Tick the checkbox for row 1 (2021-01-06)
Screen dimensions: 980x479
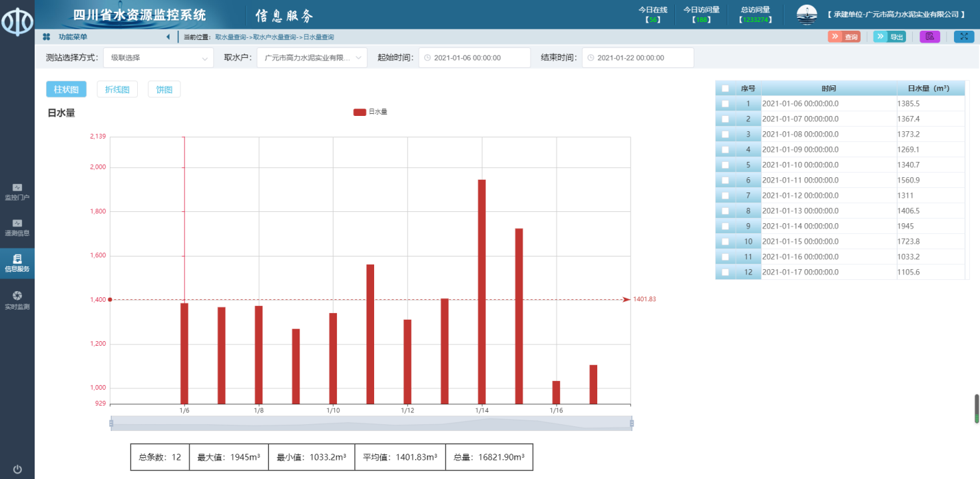coord(725,104)
